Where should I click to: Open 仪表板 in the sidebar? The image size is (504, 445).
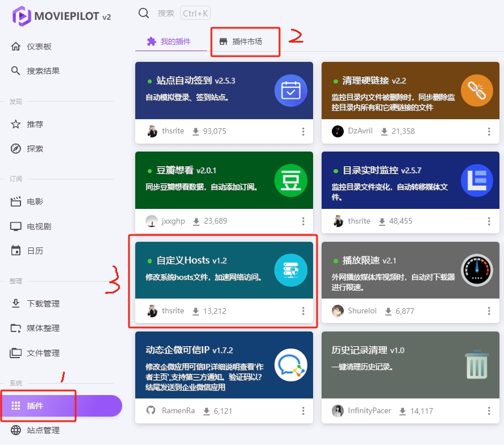[x=39, y=47]
